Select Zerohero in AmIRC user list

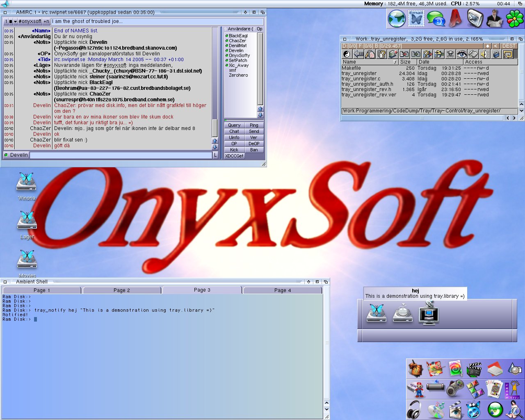point(238,75)
